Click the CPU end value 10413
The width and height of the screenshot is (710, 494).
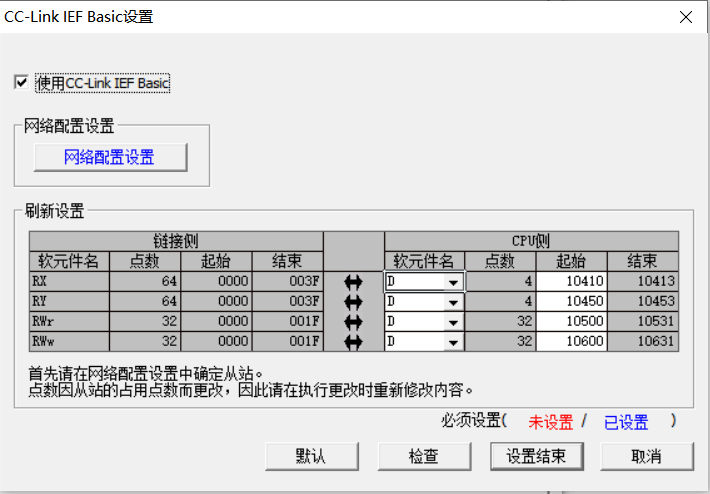click(x=643, y=281)
